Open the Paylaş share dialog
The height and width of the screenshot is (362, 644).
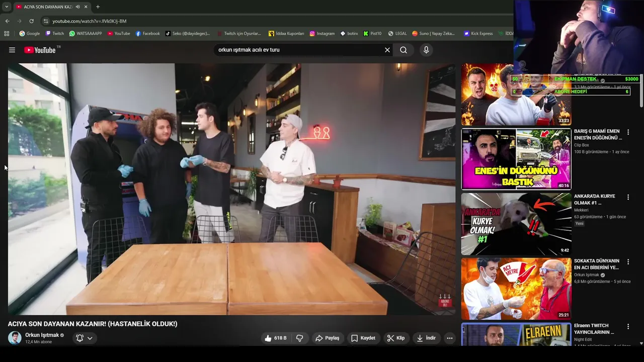(328, 338)
